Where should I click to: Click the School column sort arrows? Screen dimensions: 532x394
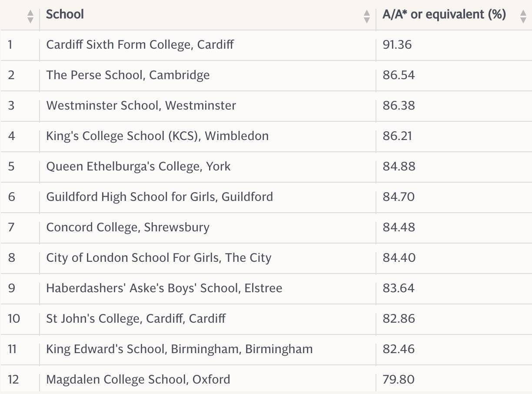pyautogui.click(x=367, y=17)
